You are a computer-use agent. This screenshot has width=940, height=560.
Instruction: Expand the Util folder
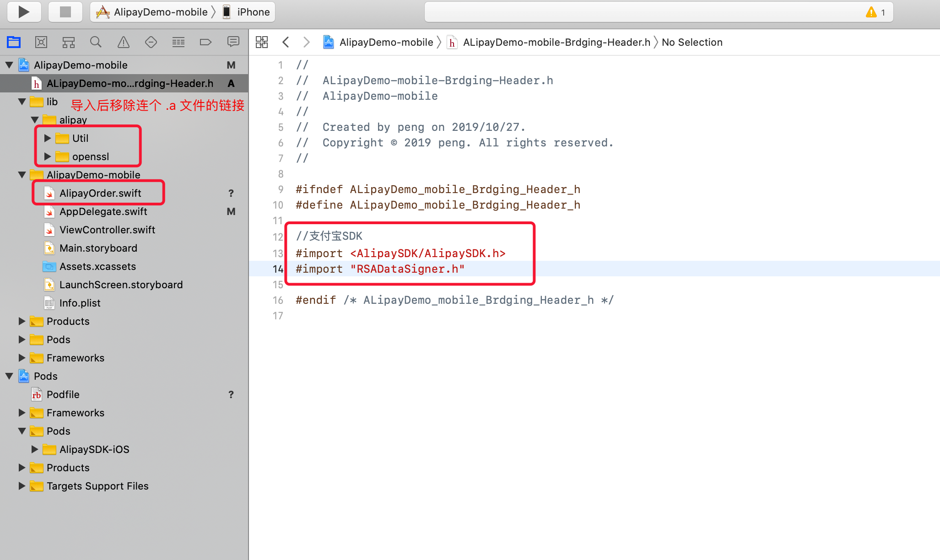tap(48, 138)
